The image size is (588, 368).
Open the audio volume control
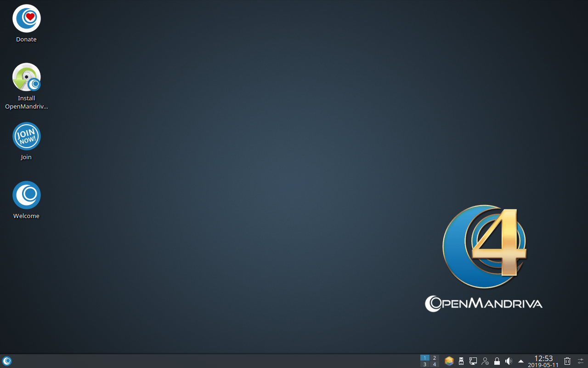click(509, 361)
